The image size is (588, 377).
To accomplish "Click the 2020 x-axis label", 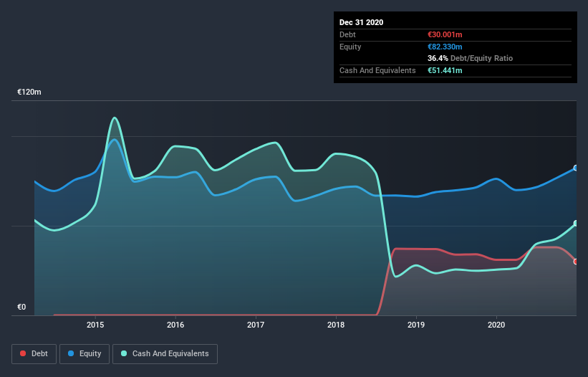I will tap(496, 325).
